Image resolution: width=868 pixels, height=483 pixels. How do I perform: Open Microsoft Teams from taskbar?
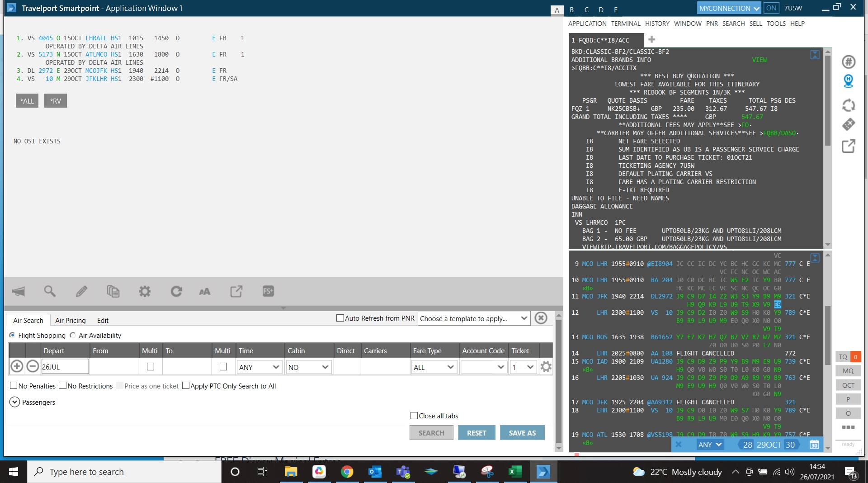[403, 472]
